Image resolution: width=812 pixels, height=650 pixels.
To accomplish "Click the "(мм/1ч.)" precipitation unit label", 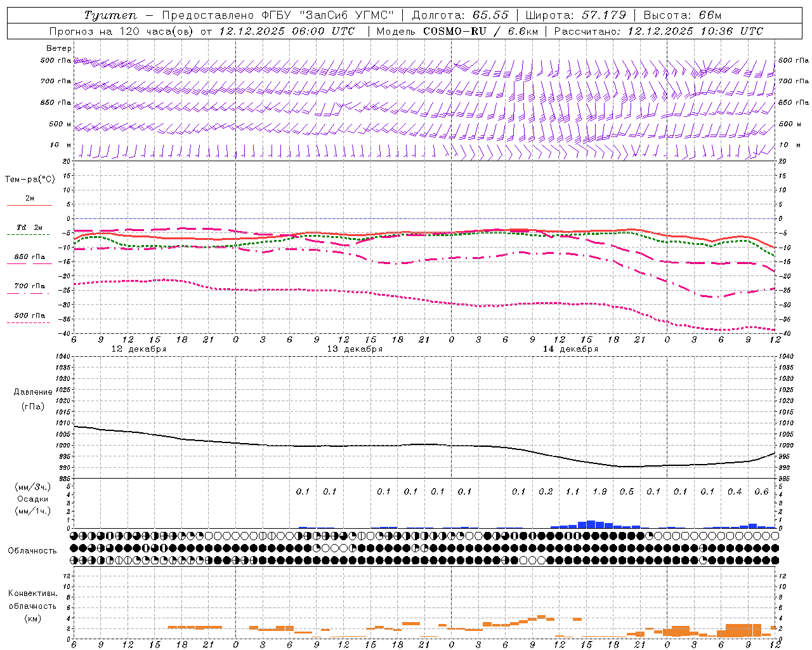I will tap(33, 511).
